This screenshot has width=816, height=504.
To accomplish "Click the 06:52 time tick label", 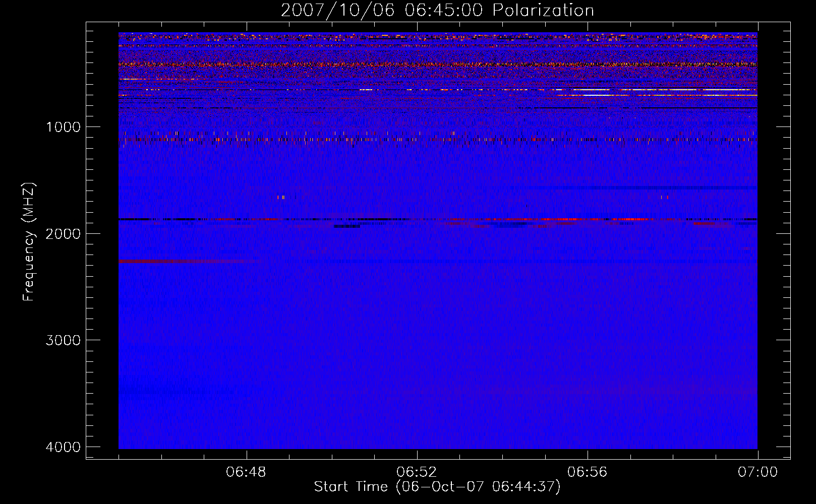I will point(417,472).
